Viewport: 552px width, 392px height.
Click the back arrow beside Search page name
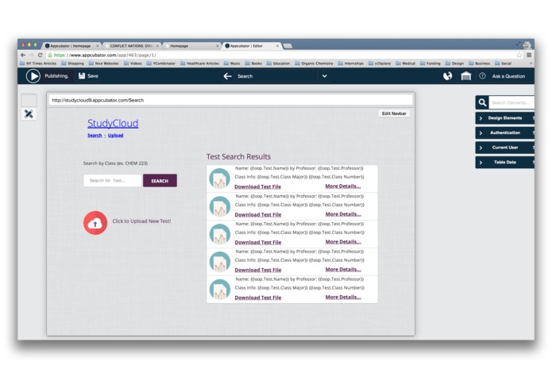coord(227,76)
